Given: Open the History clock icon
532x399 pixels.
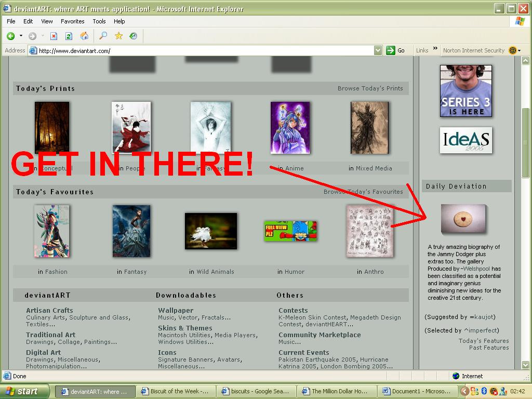Looking at the screenshot, I should click(x=134, y=36).
